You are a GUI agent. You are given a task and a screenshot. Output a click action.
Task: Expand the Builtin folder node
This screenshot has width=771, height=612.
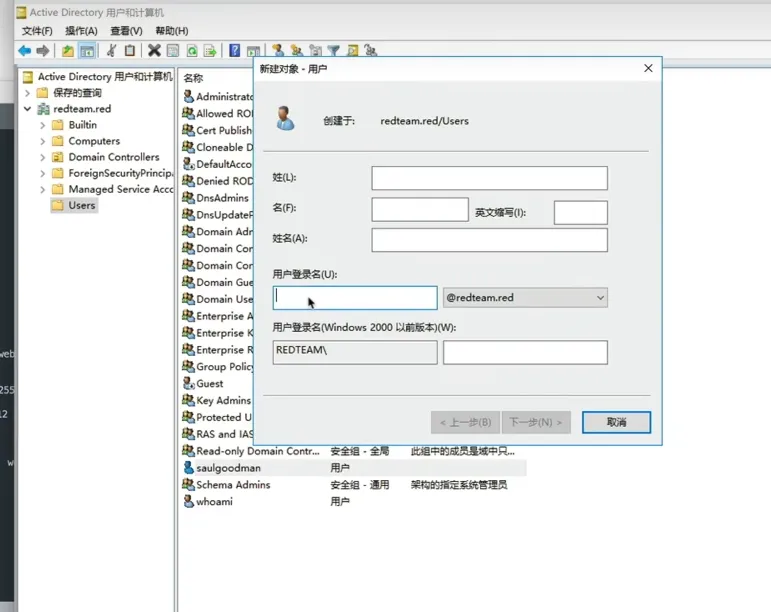click(x=42, y=125)
